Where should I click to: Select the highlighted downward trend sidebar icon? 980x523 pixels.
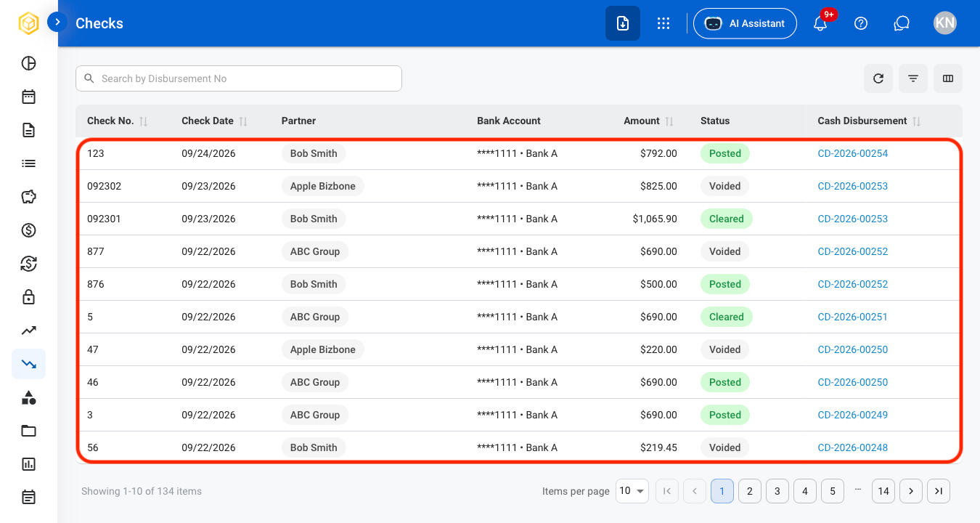28,364
